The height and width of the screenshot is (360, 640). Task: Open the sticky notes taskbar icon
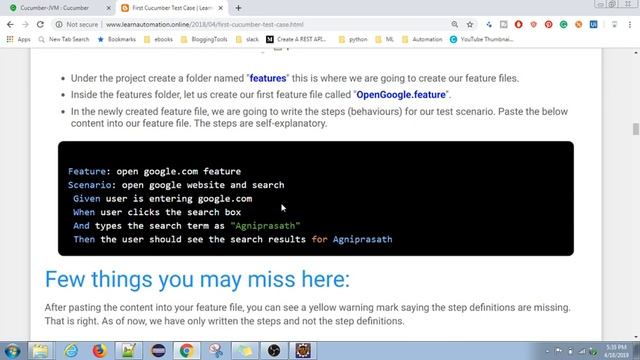tap(245, 351)
